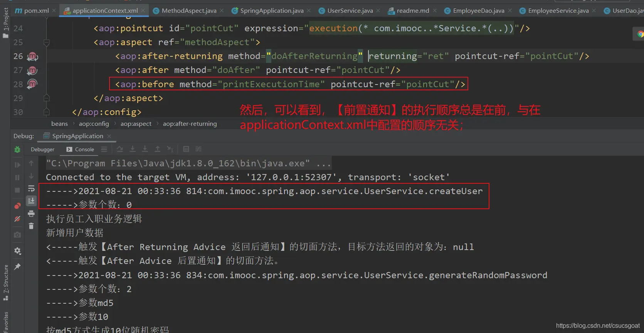Click the line 28 advice gutter icon
This screenshot has width=644, height=333.
tap(32, 84)
